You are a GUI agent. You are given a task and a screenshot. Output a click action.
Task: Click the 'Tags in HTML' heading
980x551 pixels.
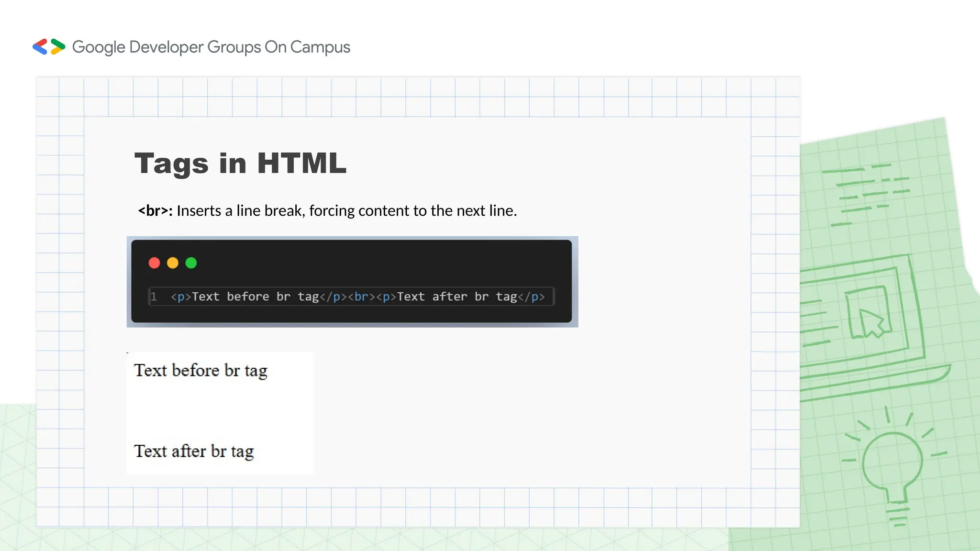(240, 164)
